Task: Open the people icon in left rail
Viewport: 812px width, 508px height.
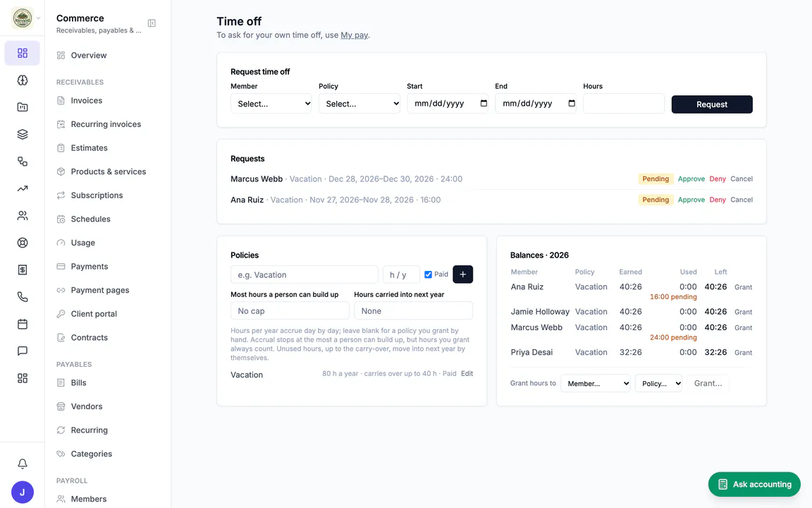Action: click(x=23, y=216)
